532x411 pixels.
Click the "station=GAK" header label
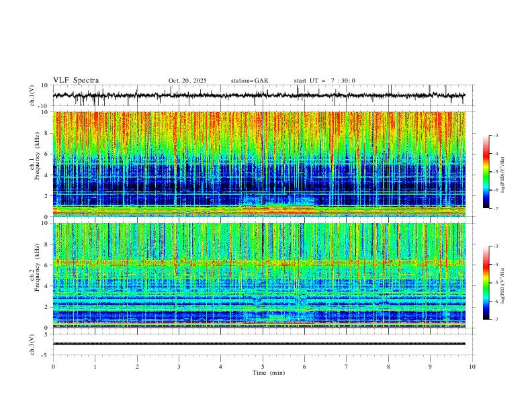(249, 81)
